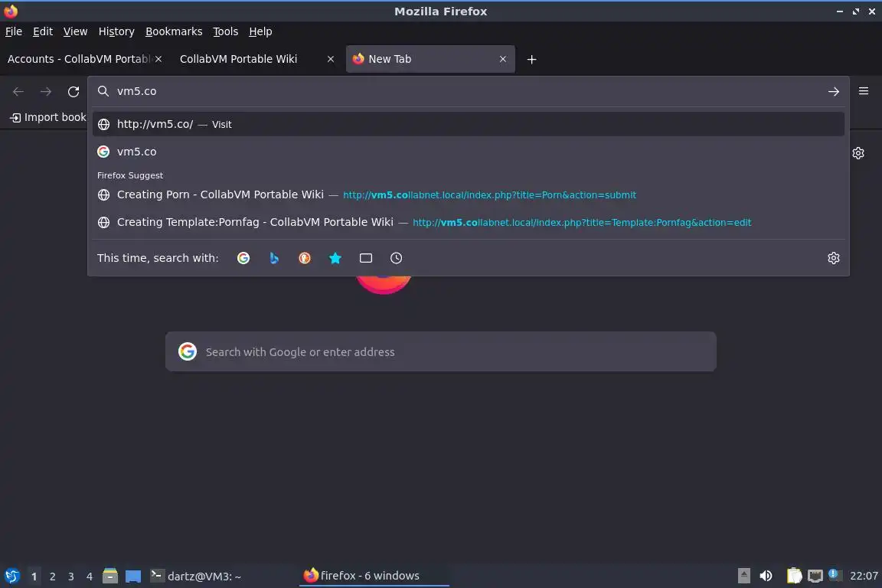Go forward with the forward arrow
Screen dimensions: 882x588
point(46,92)
